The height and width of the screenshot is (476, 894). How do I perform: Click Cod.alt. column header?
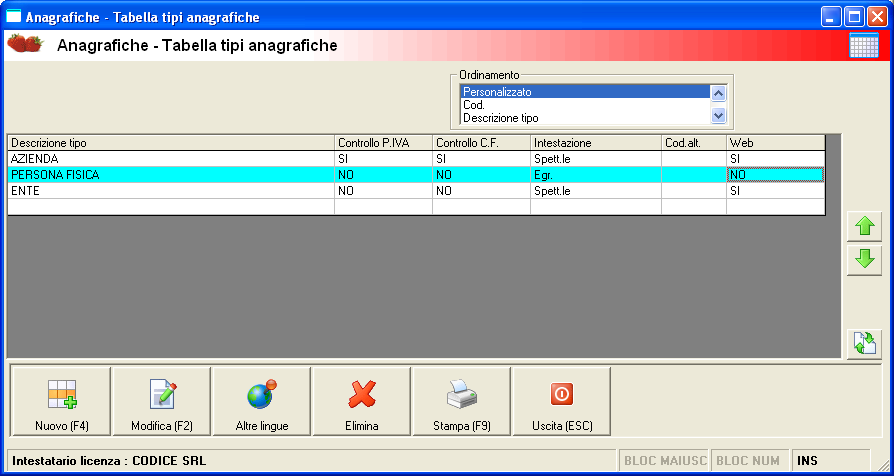(x=694, y=143)
